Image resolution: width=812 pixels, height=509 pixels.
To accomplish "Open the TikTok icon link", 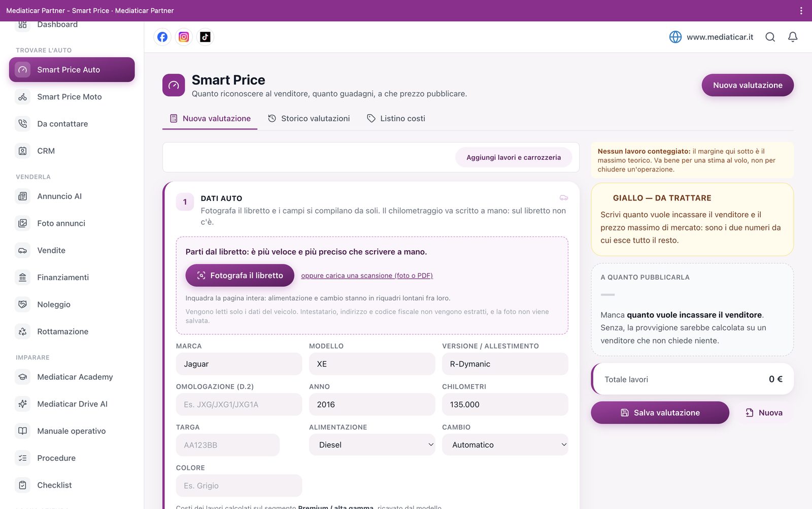I will pyautogui.click(x=205, y=37).
